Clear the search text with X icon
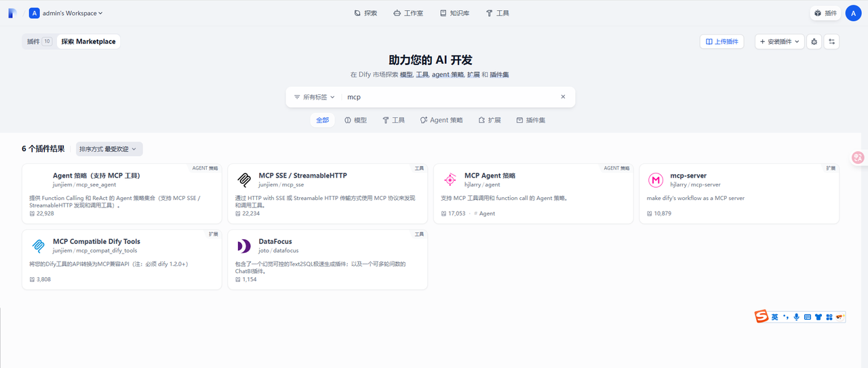The width and height of the screenshot is (868, 368). click(563, 97)
